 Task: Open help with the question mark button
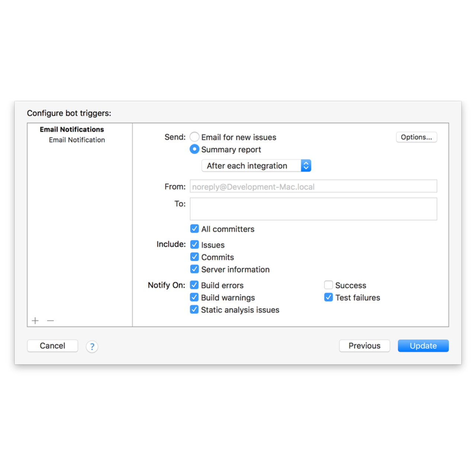(x=92, y=347)
